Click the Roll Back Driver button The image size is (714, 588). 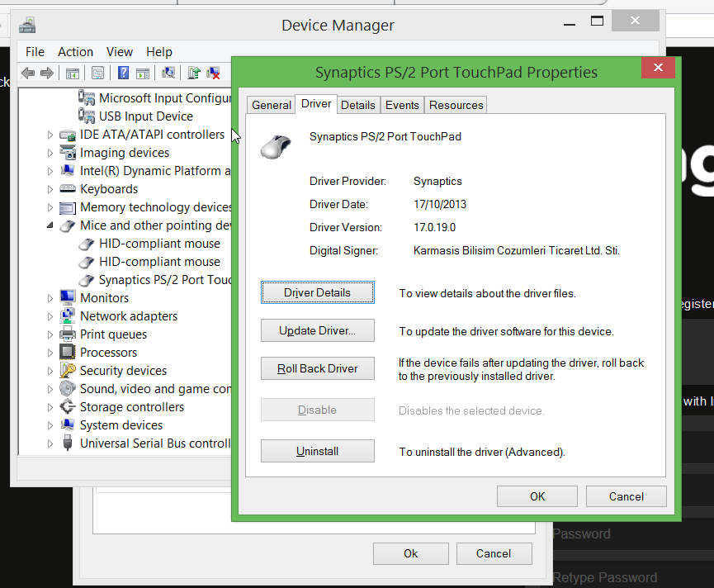tap(318, 368)
